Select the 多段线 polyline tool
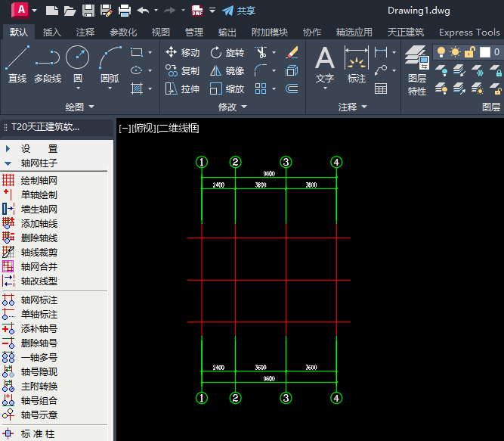The image size is (504, 441). point(48,64)
